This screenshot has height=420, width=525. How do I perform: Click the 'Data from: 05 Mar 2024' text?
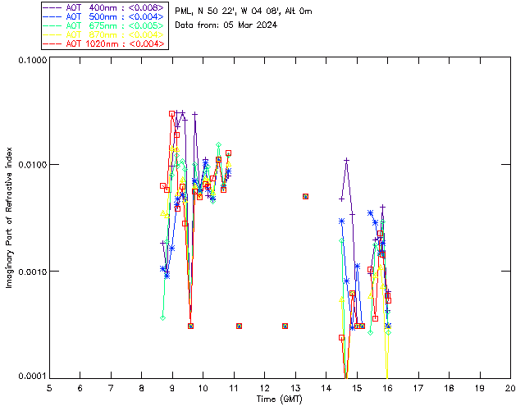click(x=226, y=25)
